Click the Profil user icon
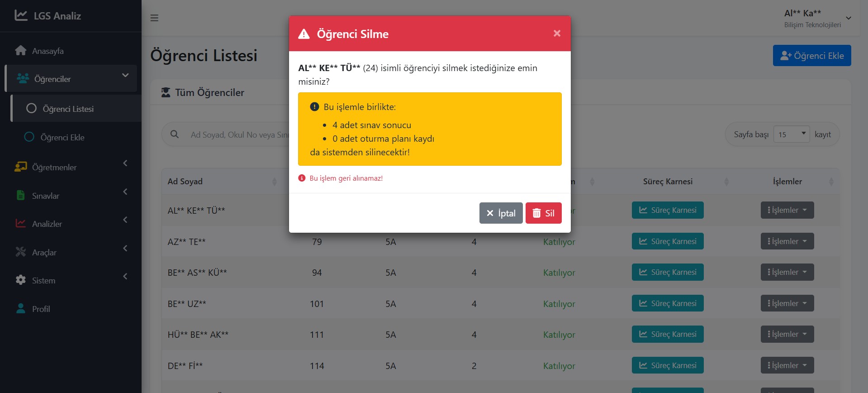Image resolution: width=868 pixels, height=393 pixels. tap(21, 309)
